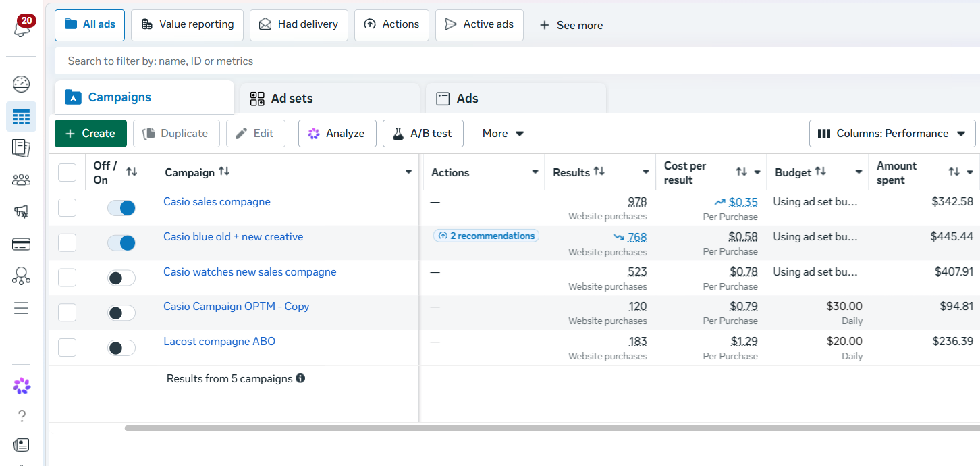Open the 2 recommendations badge
Viewport: 980px width, 466px height.
486,236
